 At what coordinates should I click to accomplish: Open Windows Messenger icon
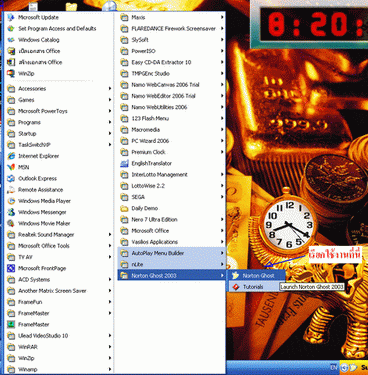(11, 212)
